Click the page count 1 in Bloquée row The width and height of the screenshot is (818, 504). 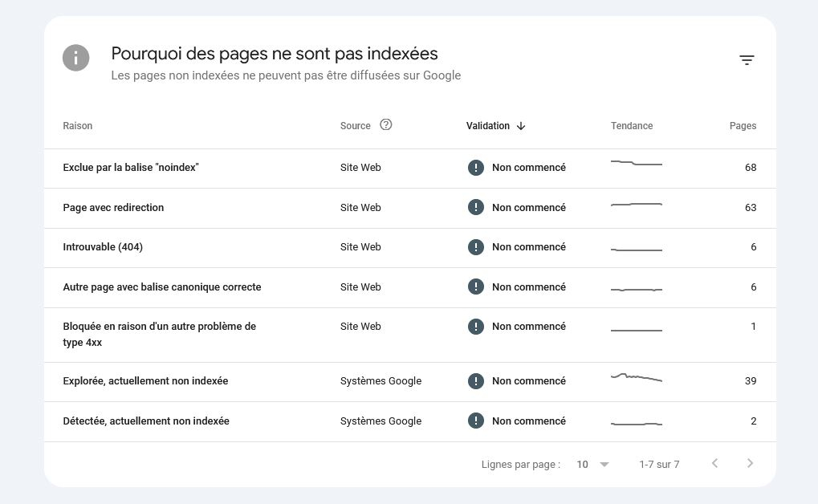tap(753, 326)
